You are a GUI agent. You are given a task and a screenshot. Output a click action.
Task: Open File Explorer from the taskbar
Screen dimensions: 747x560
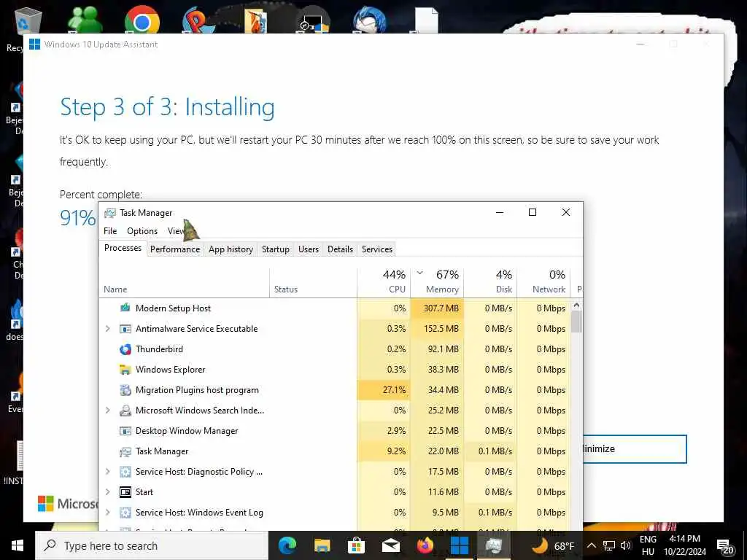pos(322,545)
